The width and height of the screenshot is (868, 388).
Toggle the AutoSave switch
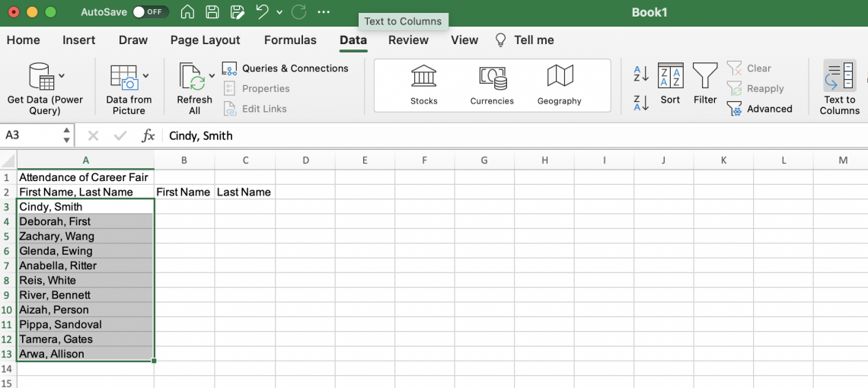150,12
